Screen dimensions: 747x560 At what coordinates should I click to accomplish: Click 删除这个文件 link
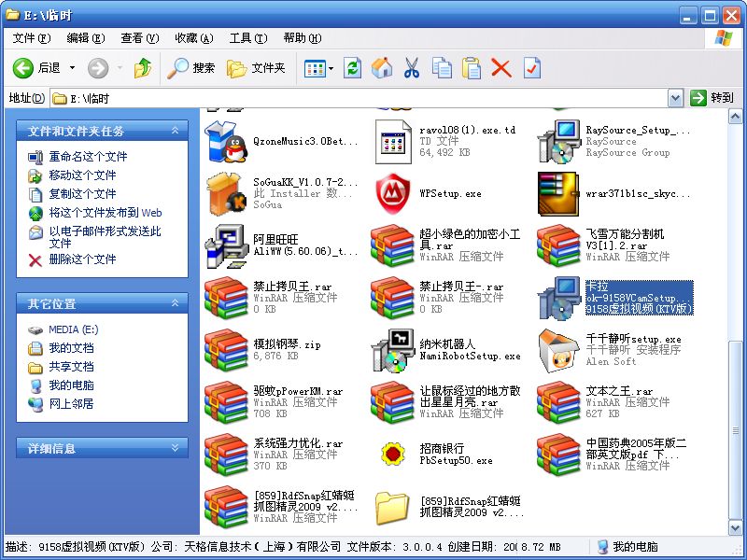tap(82, 259)
